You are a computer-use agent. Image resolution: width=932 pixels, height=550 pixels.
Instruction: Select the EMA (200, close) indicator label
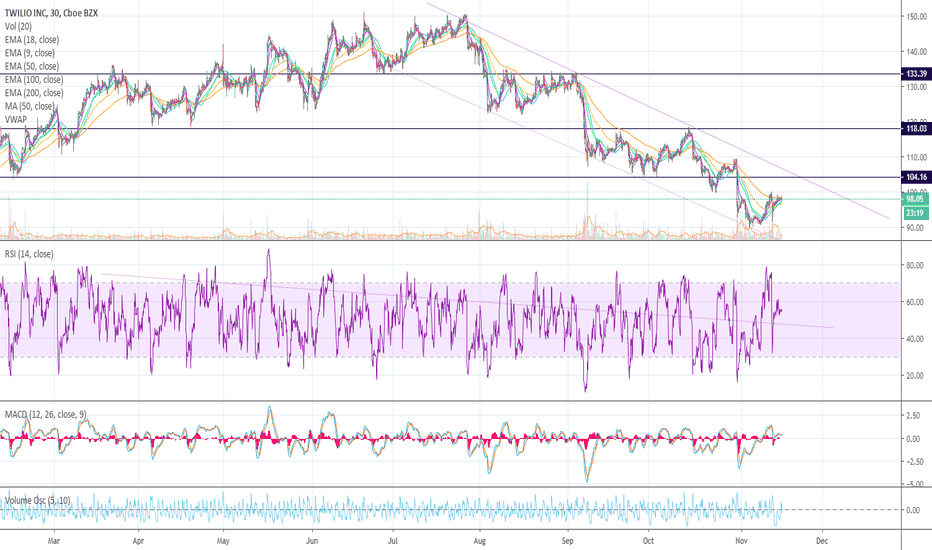click(34, 93)
